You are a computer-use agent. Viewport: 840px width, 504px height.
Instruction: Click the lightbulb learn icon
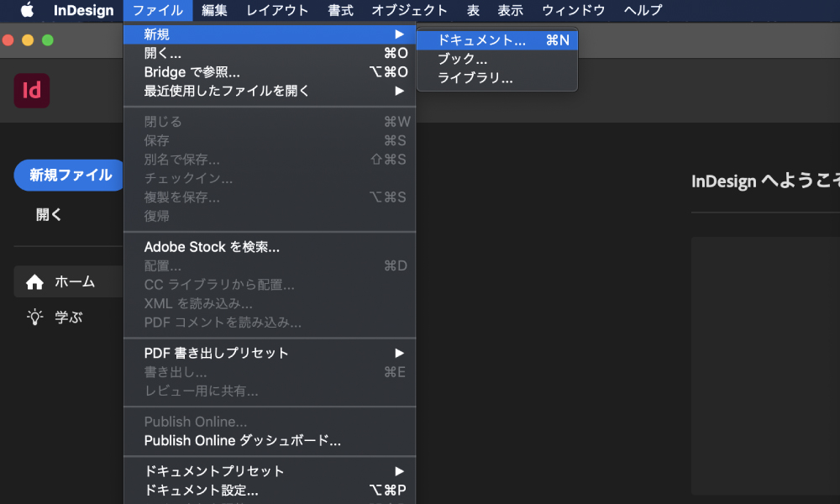[x=34, y=317]
